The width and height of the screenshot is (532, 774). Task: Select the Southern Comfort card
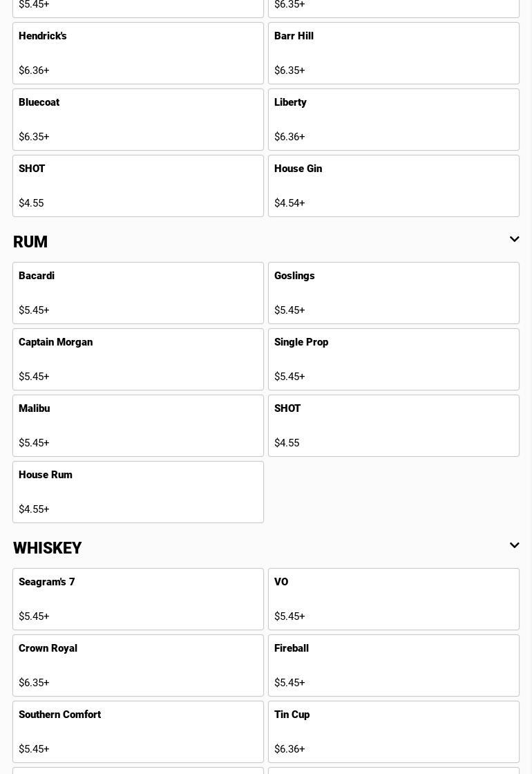(138, 732)
